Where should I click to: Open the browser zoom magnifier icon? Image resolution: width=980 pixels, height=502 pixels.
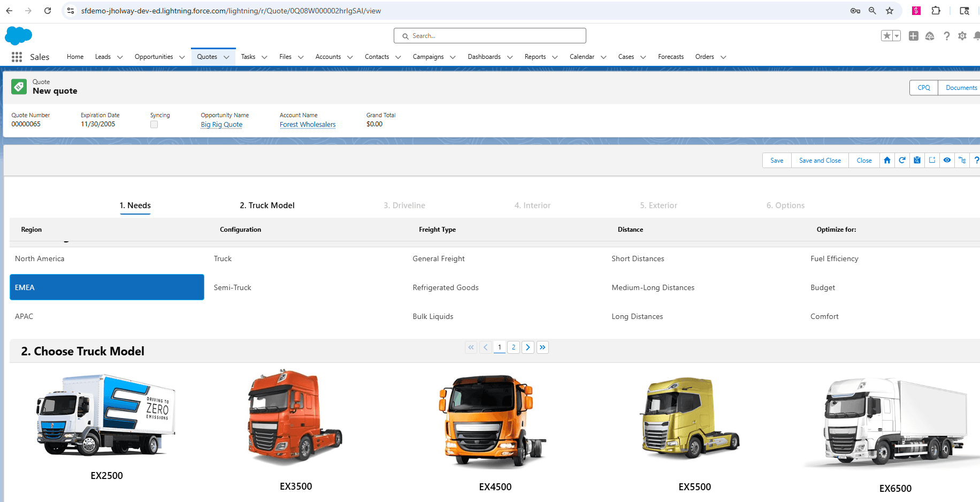pyautogui.click(x=872, y=11)
